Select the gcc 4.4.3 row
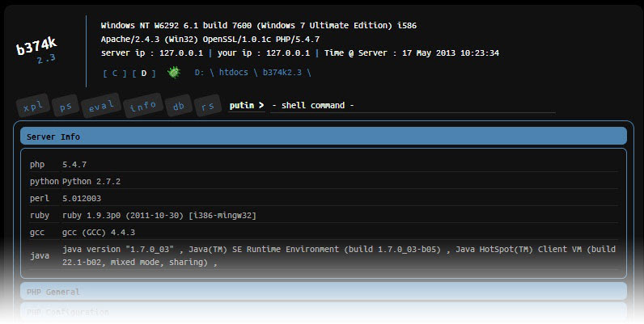 324,232
